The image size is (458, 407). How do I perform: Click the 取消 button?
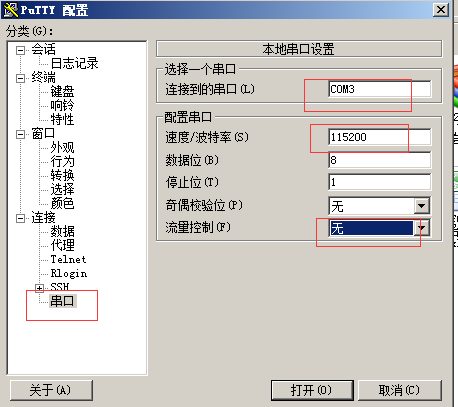399,390
